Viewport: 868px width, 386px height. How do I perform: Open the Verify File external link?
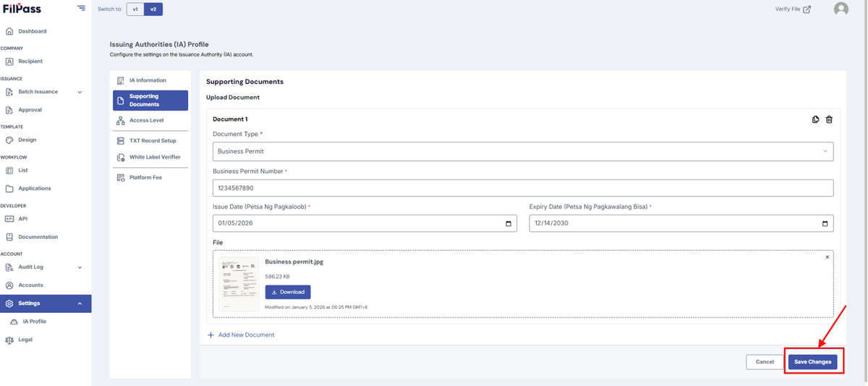tap(793, 9)
